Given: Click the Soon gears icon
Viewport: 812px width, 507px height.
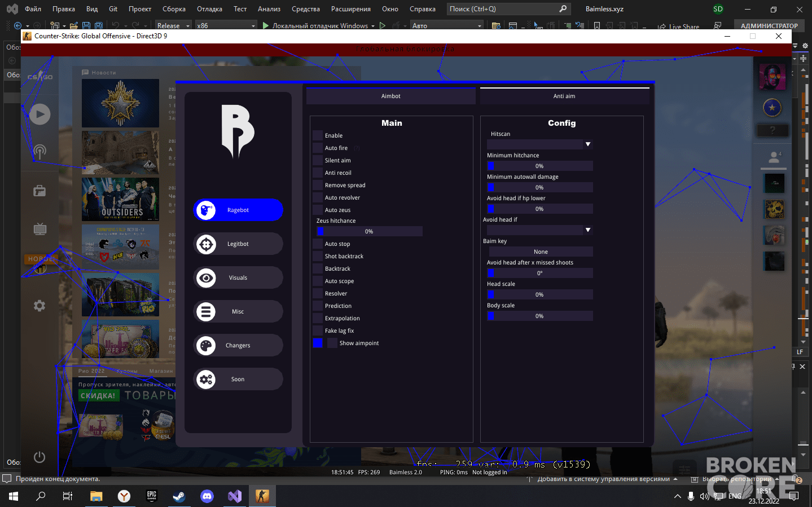Looking at the screenshot, I should [x=206, y=380].
